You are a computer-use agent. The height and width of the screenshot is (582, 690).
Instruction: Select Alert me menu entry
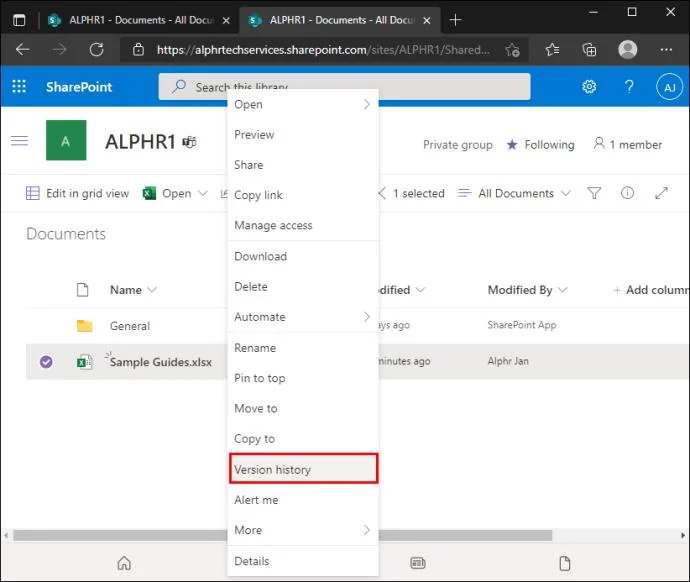(303, 500)
